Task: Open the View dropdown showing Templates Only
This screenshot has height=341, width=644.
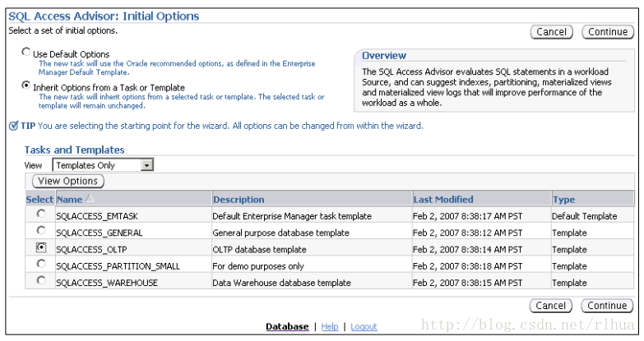Action: click(x=103, y=165)
